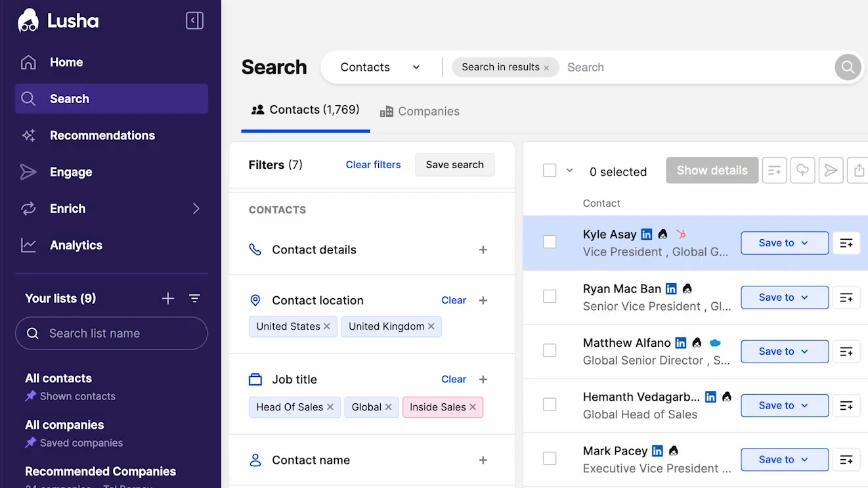Open All companies list
Viewport: 868px width, 488px height.
pyautogui.click(x=64, y=425)
